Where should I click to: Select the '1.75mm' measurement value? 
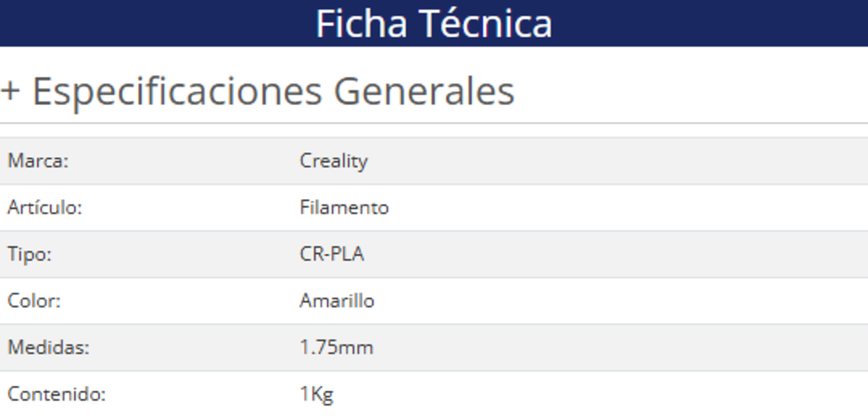336,347
